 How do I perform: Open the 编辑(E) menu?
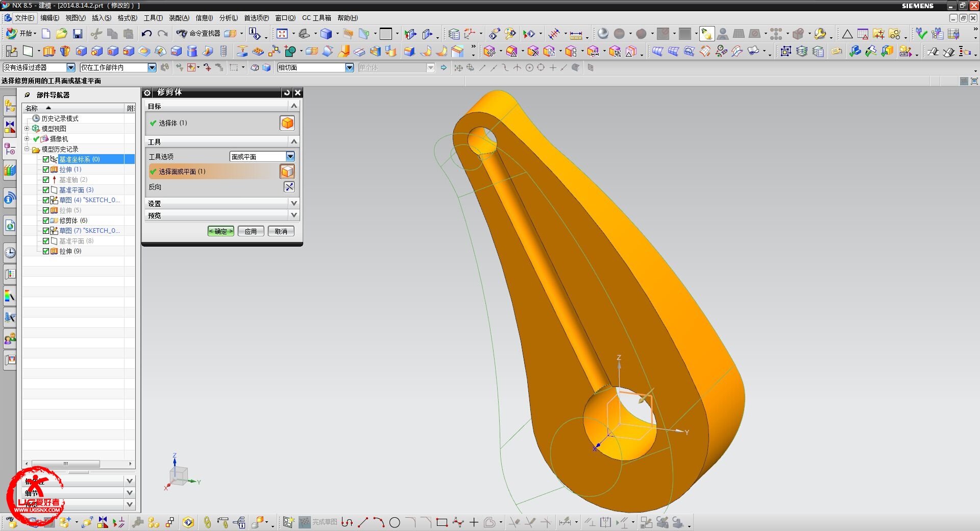(x=50, y=18)
